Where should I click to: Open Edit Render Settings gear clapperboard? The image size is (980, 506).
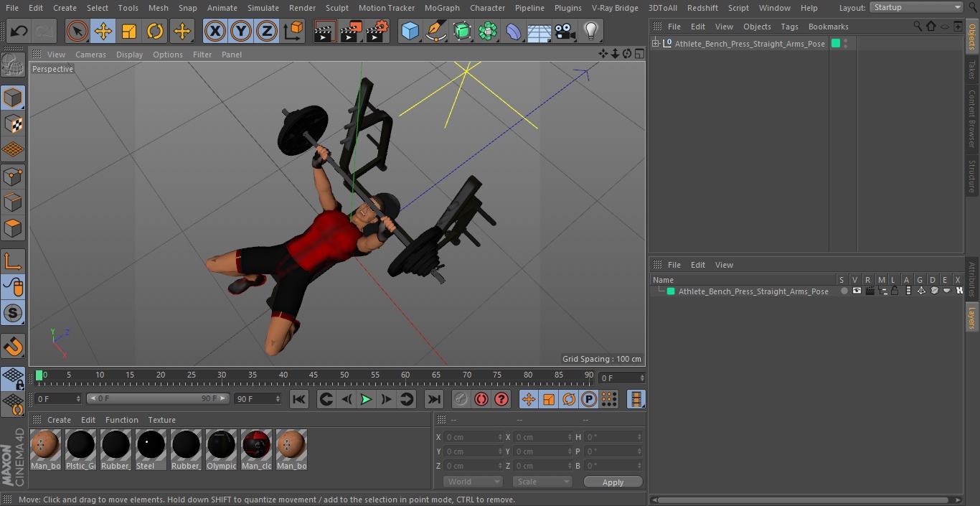[377, 32]
